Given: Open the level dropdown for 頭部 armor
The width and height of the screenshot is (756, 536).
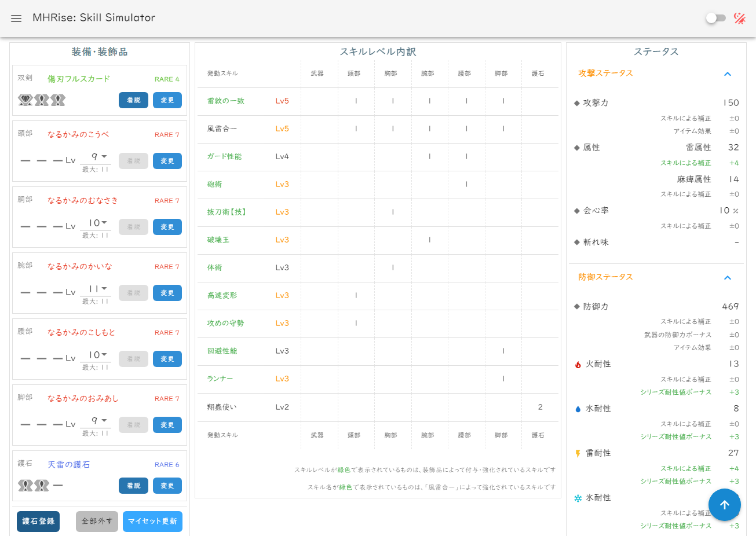Looking at the screenshot, I should pos(96,157).
